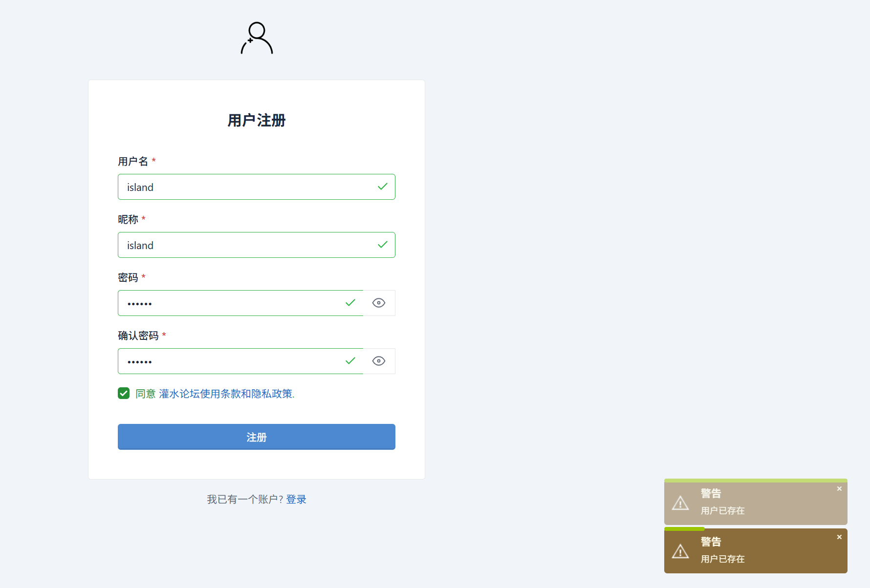Click the 警告 title in lower toast
This screenshot has width=870, height=588.
pyautogui.click(x=711, y=542)
